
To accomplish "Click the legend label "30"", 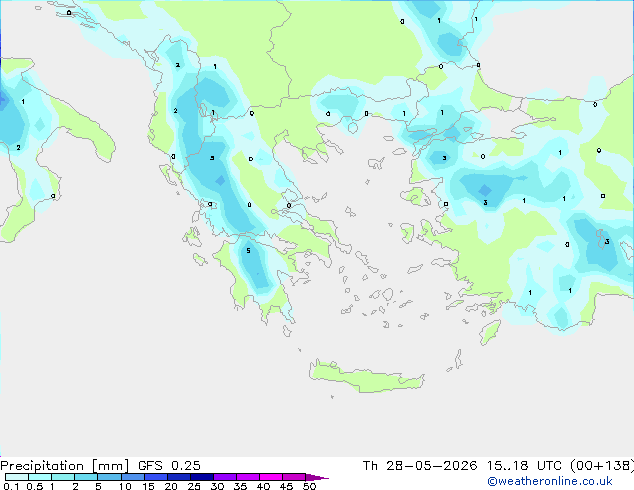I will coord(217,486).
